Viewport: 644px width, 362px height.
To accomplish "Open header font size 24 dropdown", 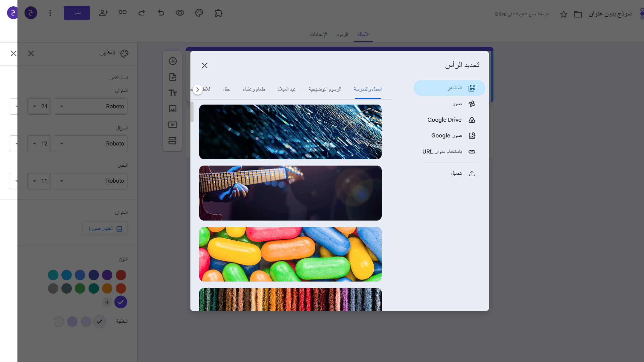I will tap(39, 107).
